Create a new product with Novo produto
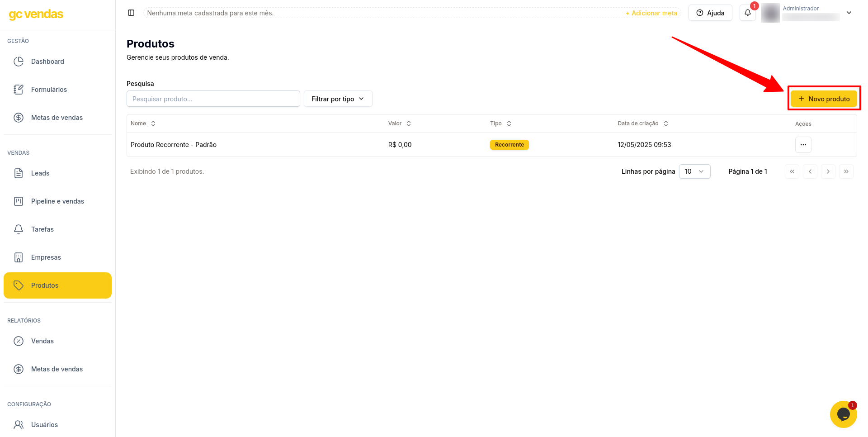This screenshot has height=437, width=868. 824,99
